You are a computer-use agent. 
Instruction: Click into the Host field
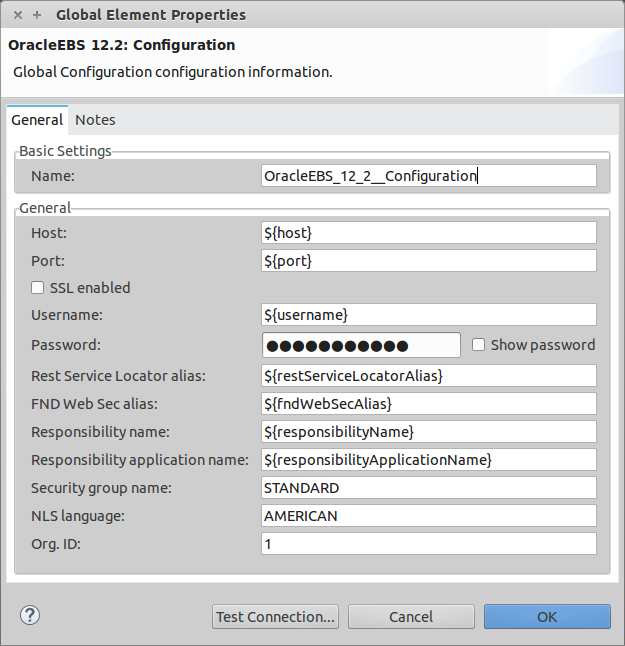428,233
